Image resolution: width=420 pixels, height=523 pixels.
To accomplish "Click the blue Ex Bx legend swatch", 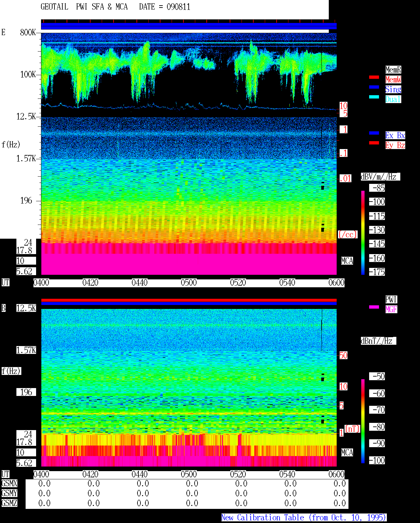I will click(374, 133).
